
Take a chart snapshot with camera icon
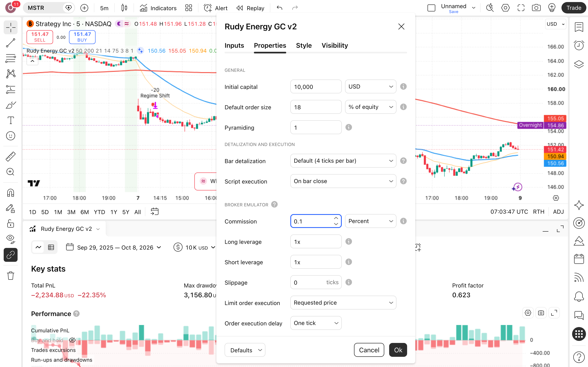click(536, 8)
